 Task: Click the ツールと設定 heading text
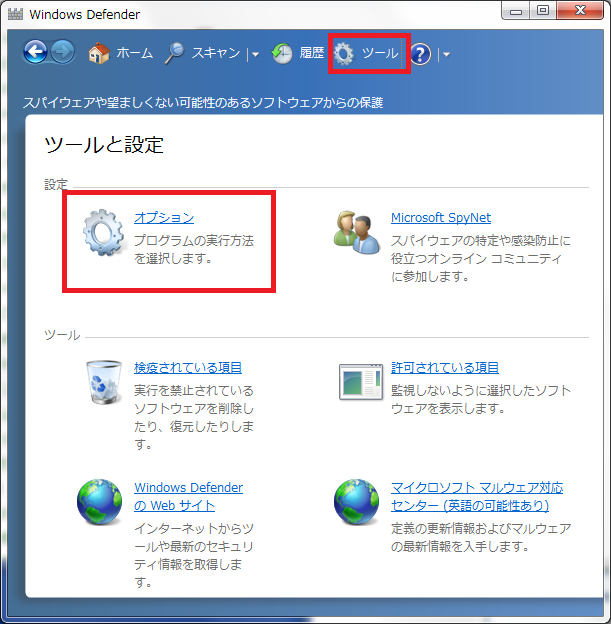pos(104,145)
